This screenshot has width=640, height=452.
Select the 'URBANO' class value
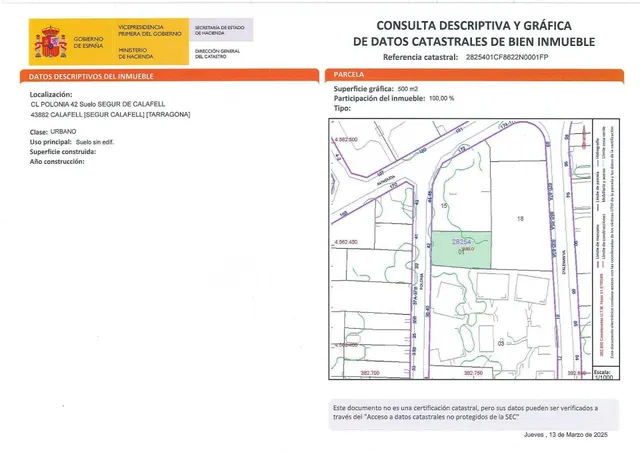click(x=63, y=131)
